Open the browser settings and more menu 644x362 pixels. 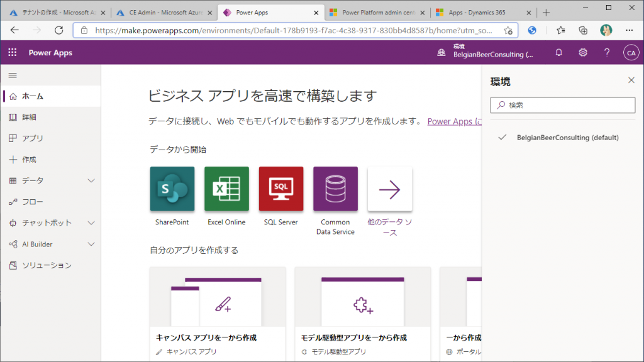coord(629,30)
